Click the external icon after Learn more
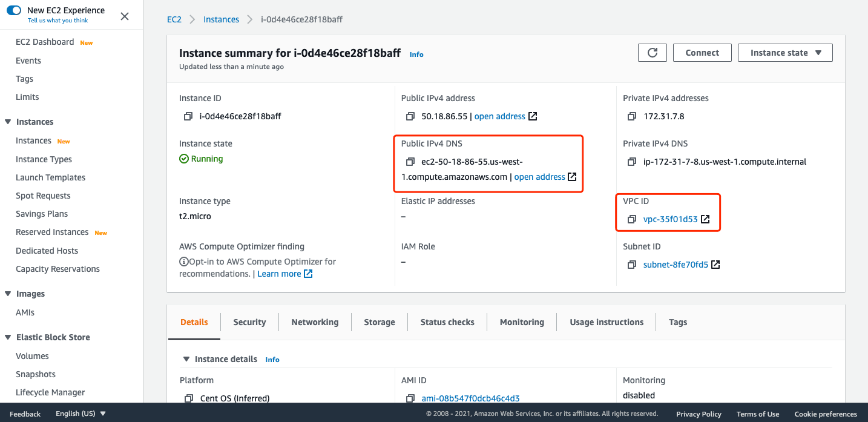 308,274
